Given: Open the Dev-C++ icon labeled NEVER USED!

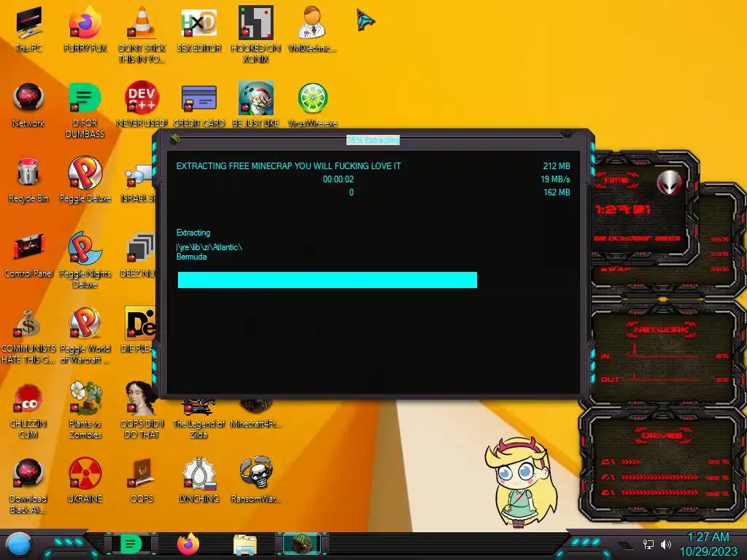Looking at the screenshot, I should 142,105.
